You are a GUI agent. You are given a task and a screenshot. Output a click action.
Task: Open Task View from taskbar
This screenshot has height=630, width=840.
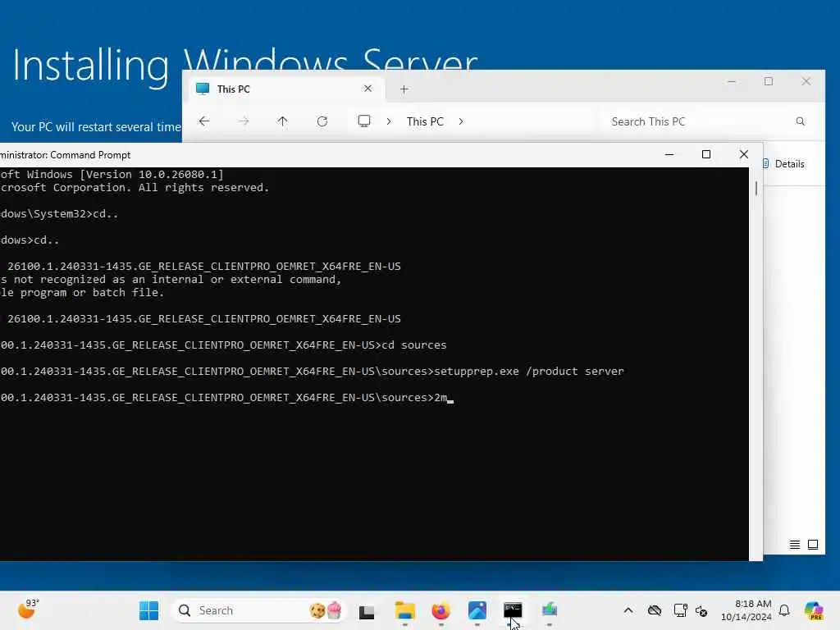click(367, 611)
